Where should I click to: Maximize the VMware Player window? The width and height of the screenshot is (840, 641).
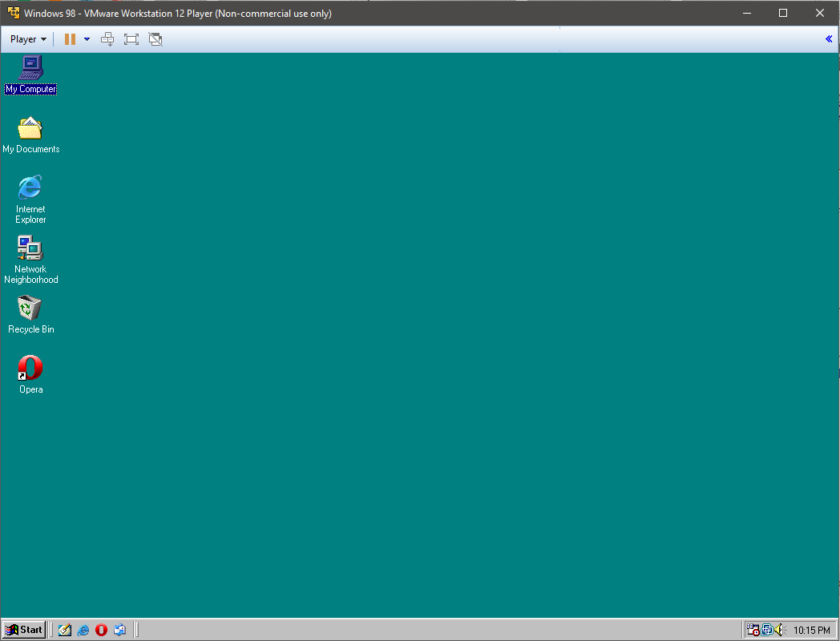point(782,13)
